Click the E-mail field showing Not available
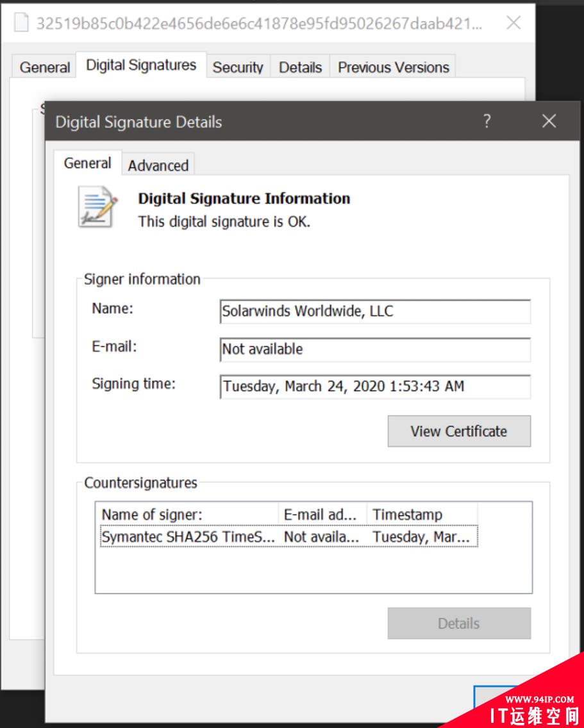 [x=375, y=349]
